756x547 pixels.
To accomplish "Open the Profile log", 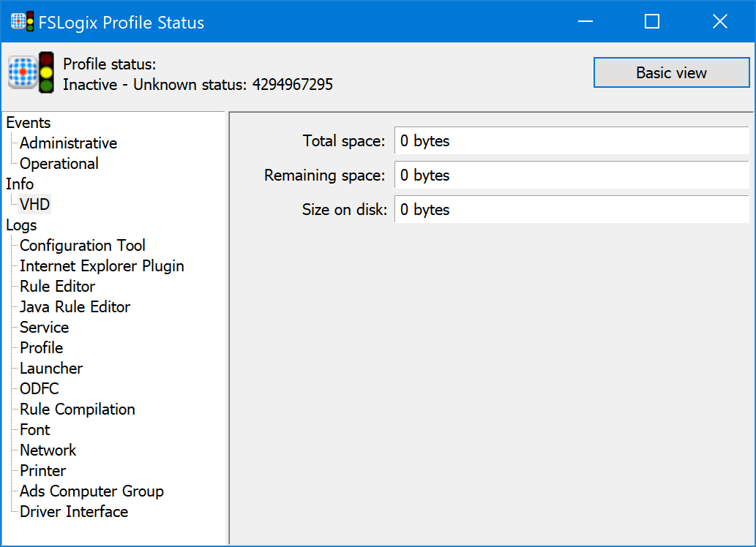I will (41, 347).
